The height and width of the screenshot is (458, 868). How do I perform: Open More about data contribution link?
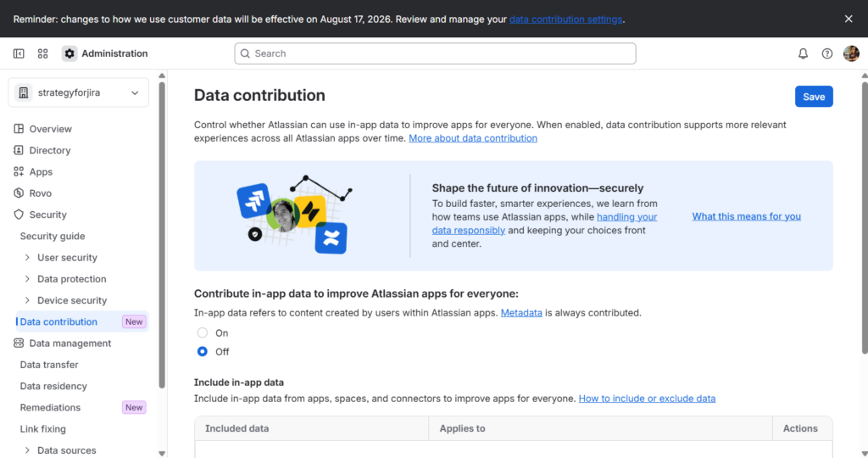click(473, 138)
